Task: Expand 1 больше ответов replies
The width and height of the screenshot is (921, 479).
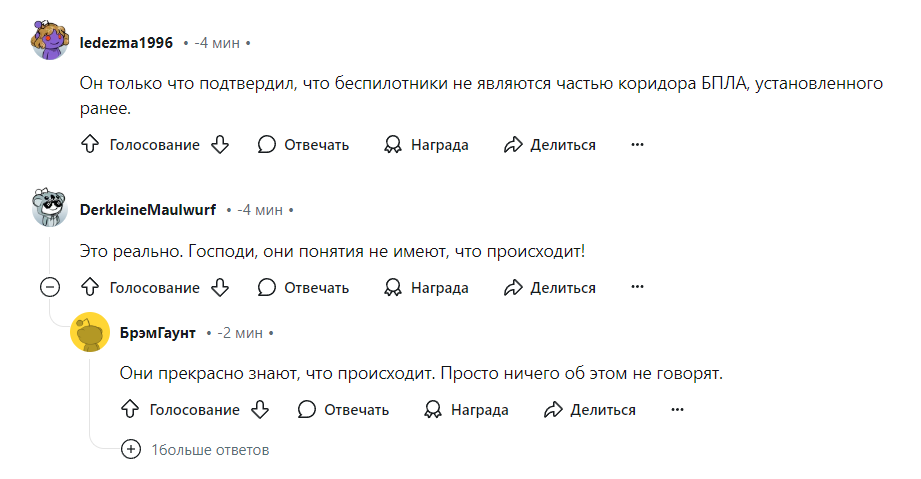Action: [x=195, y=450]
